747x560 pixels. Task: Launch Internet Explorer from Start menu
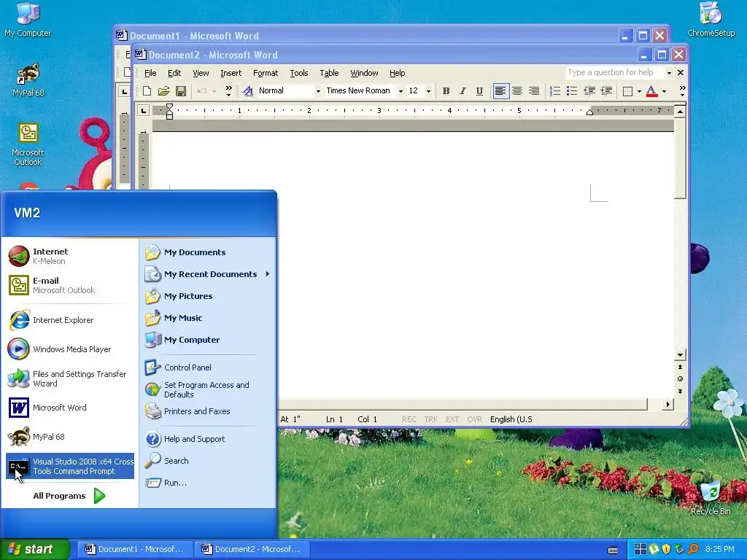(x=69, y=320)
